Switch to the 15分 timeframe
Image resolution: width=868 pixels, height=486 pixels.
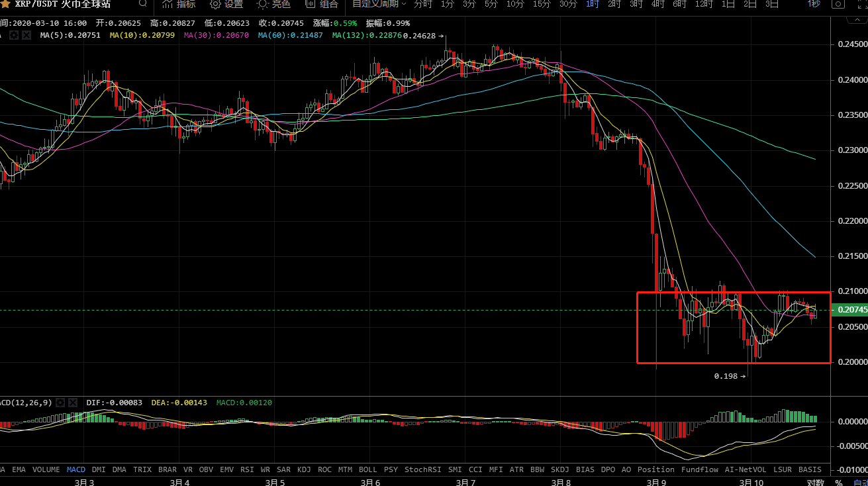[x=541, y=4]
